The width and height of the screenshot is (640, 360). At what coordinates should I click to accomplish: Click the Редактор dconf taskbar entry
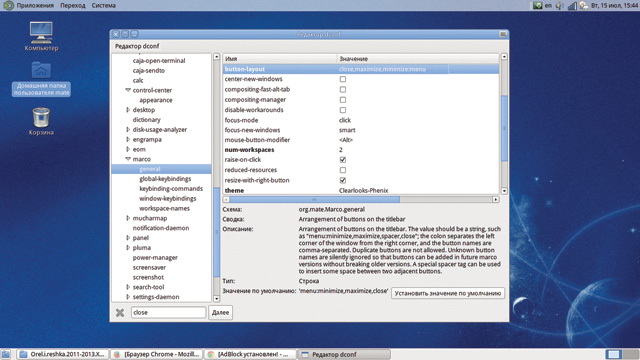[344, 354]
